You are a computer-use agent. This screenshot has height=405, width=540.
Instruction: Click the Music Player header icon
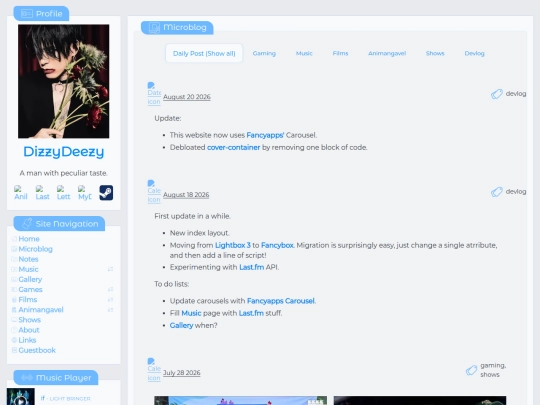pyautogui.click(x=27, y=378)
